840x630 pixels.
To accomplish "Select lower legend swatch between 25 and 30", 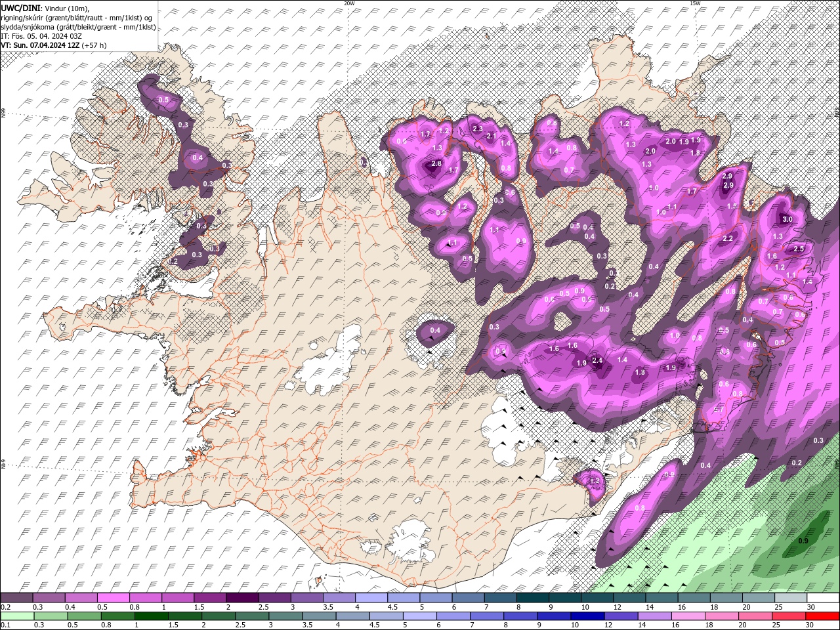I will click(x=790, y=616).
